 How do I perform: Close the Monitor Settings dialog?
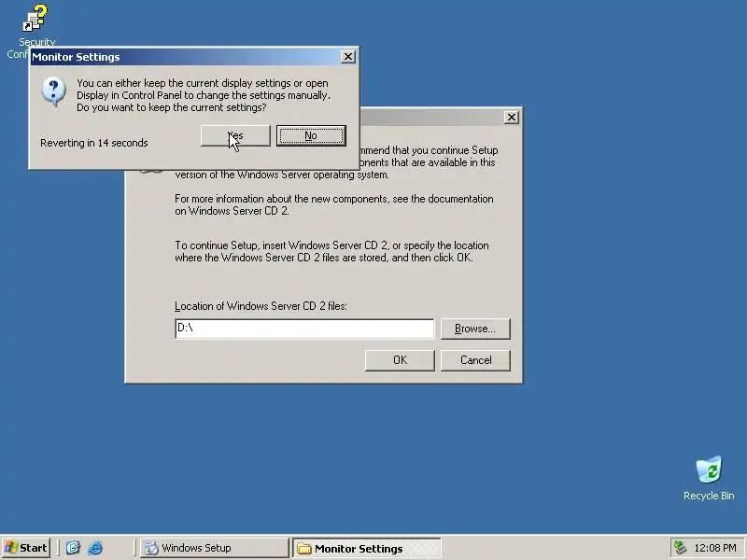(x=348, y=57)
